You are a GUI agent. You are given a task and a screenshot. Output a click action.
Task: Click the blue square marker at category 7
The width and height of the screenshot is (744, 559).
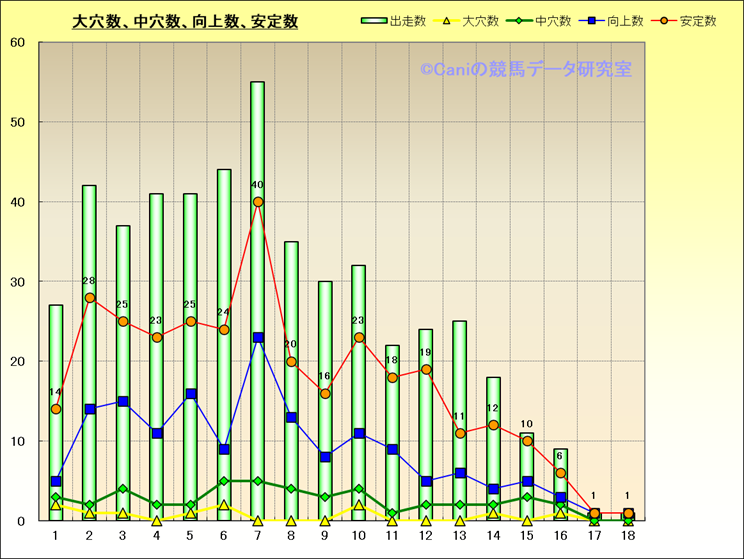[x=258, y=338]
